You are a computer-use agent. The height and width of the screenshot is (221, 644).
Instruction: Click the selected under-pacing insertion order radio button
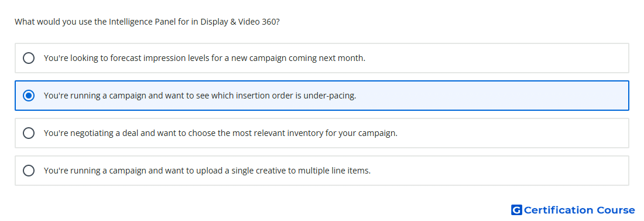pos(29,96)
